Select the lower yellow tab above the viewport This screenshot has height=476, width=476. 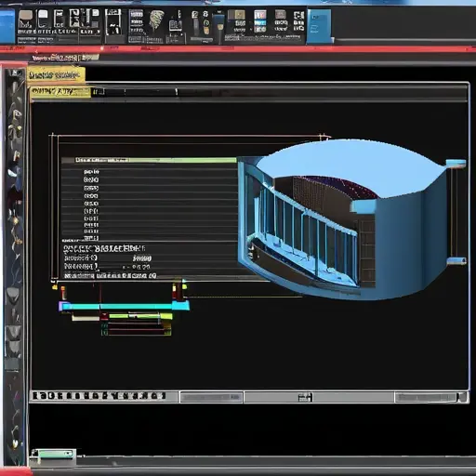tap(60, 92)
